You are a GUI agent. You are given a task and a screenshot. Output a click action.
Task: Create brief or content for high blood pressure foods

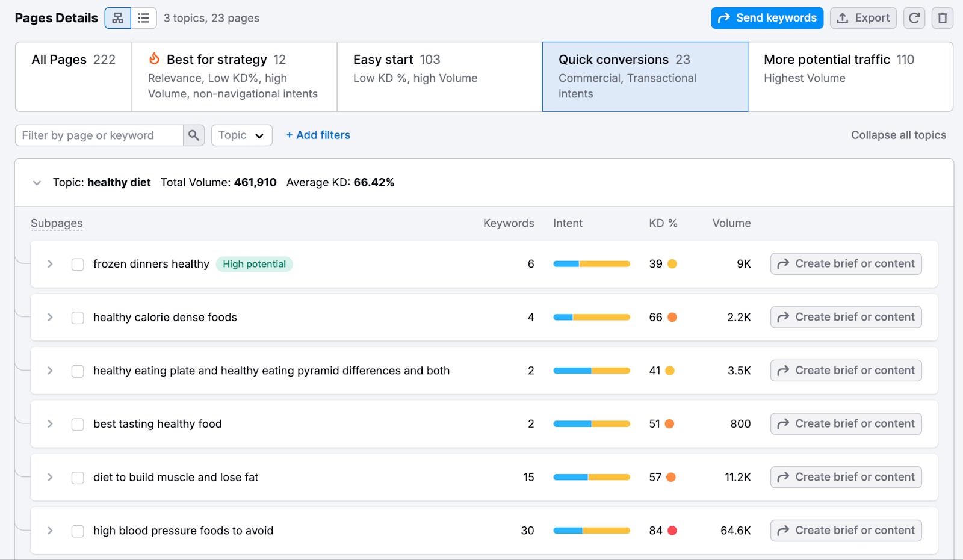(846, 531)
